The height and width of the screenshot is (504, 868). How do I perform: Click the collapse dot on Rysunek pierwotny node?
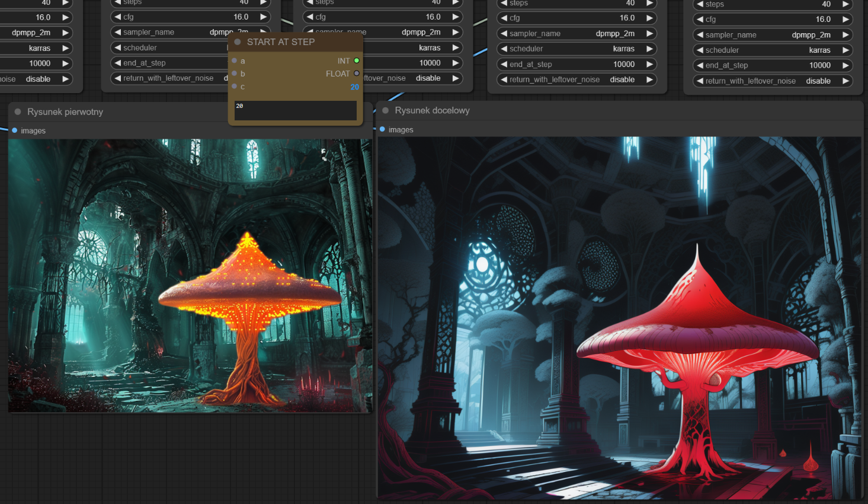point(18,111)
